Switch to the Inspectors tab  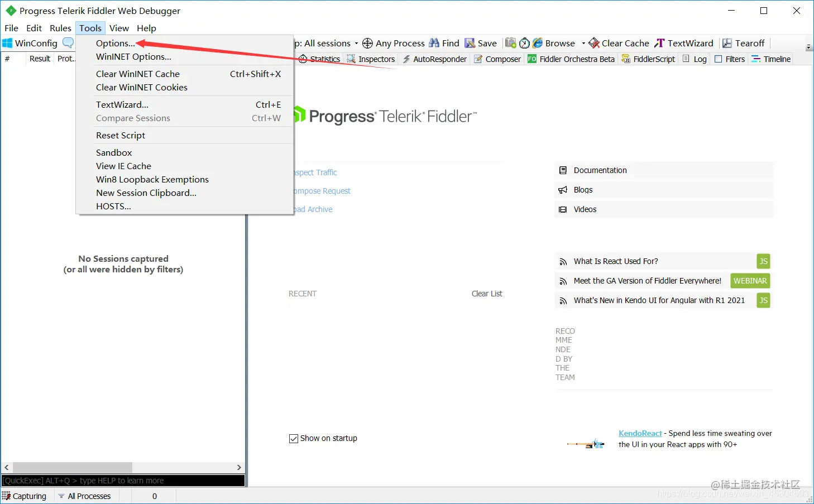tap(371, 59)
